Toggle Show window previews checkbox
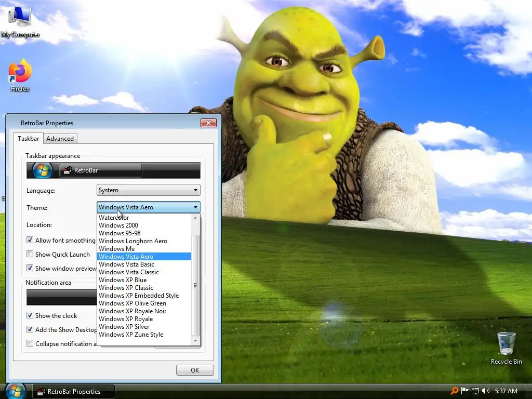532x399 pixels. tap(30, 268)
